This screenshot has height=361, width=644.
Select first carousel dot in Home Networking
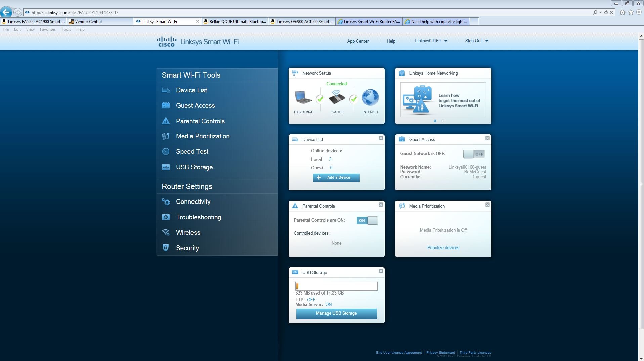pos(435,121)
